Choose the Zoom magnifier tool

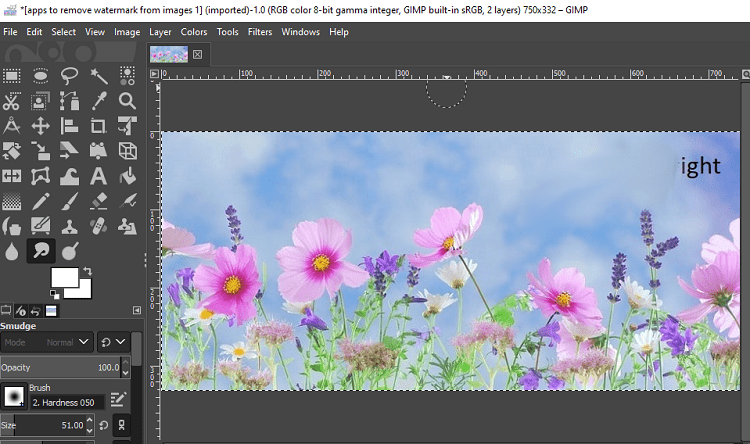click(127, 101)
